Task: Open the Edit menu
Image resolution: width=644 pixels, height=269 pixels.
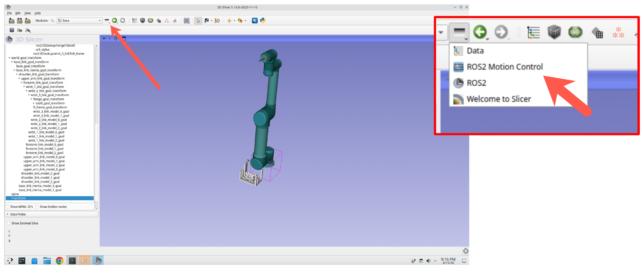Action: (x=18, y=13)
